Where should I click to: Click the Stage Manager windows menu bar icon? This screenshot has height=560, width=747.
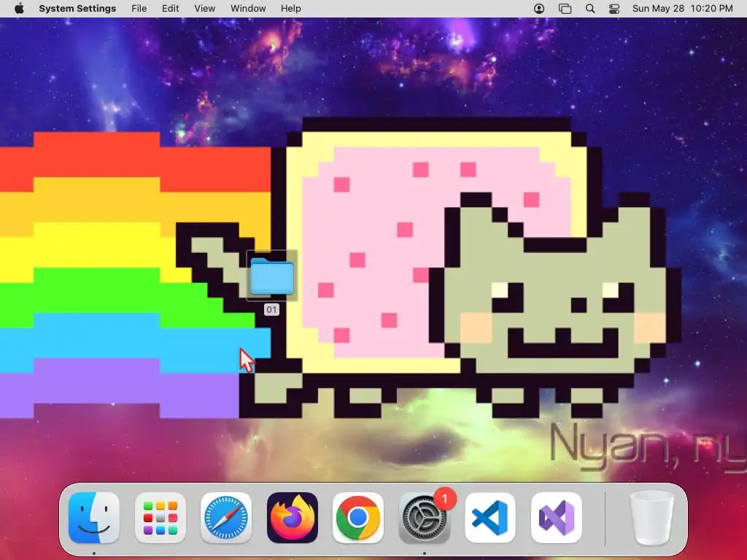coord(565,9)
